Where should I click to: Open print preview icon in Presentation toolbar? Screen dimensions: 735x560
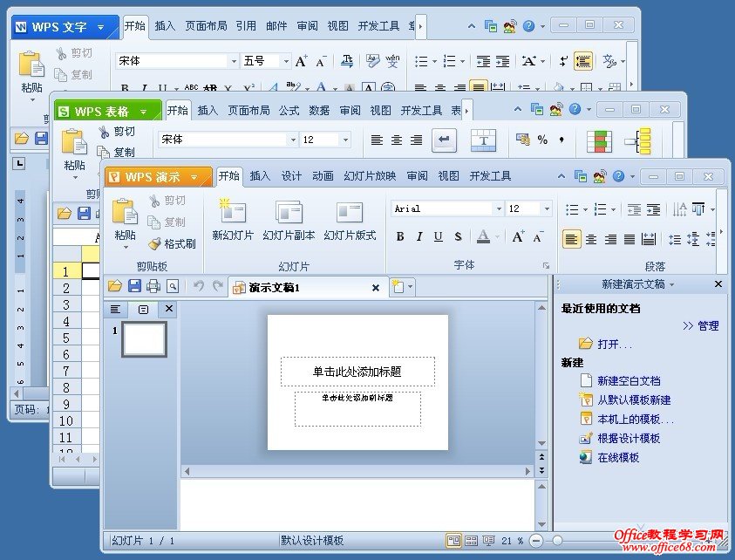point(173,286)
